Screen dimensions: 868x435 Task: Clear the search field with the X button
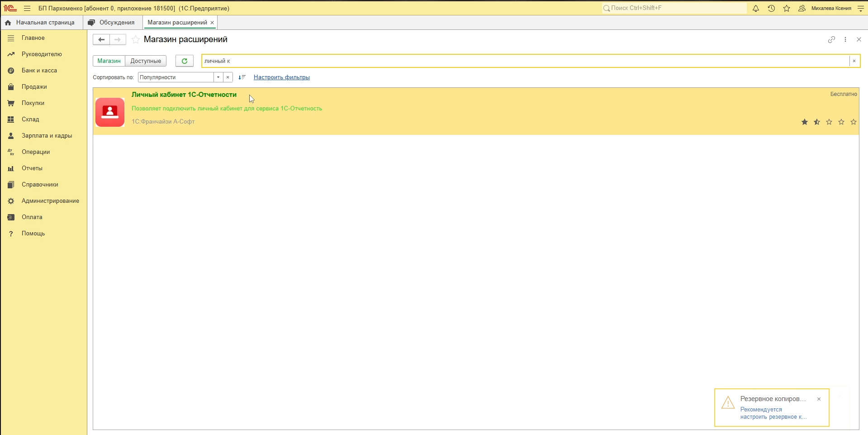coord(854,61)
